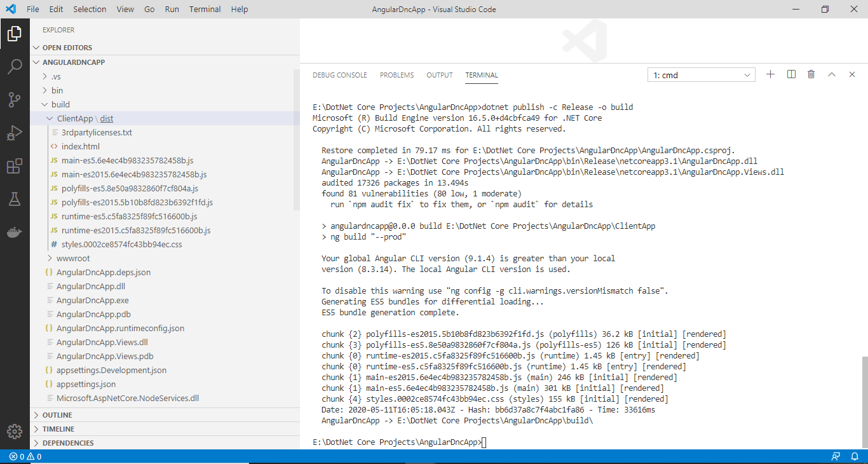Expand the wwwroot folder
The width and height of the screenshot is (868, 464).
[165, 258]
